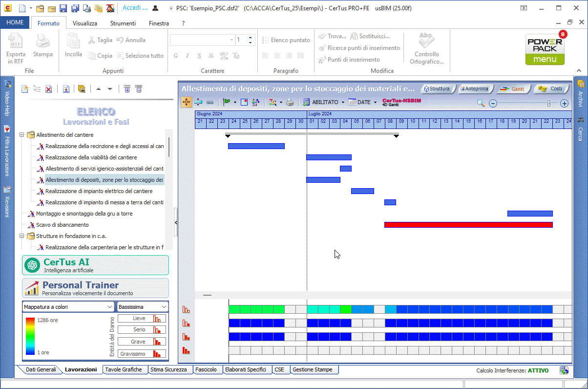The height and width of the screenshot is (389, 588).
Task: Click the red X delete icon in Lavorazioni toolbar
Action: click(49, 89)
